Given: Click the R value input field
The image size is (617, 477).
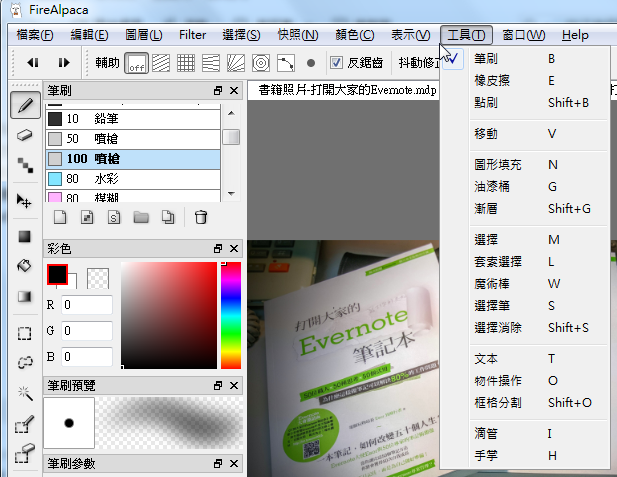Looking at the screenshot, I should 87,305.
